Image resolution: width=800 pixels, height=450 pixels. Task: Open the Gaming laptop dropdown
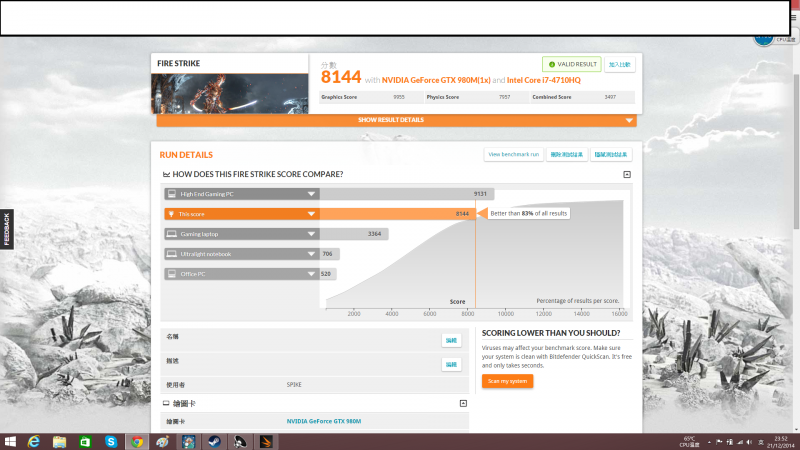pyautogui.click(x=311, y=234)
